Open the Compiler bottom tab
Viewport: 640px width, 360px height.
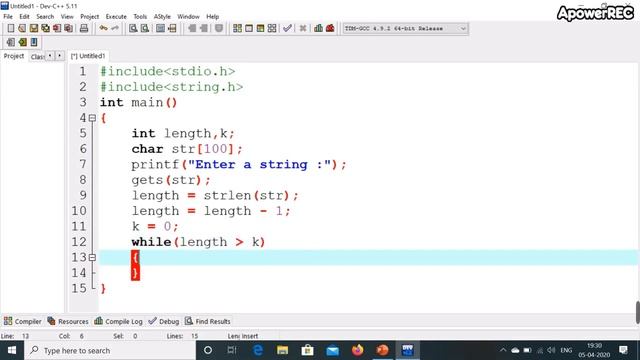click(x=22, y=321)
